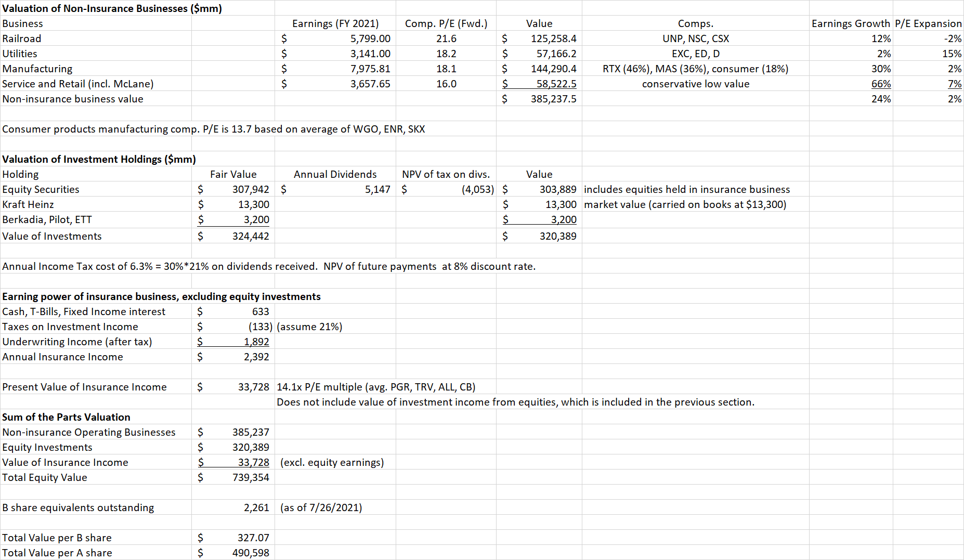Click the Present Value of Insurance Income label
Image resolution: width=964 pixels, height=560 pixels.
(x=84, y=387)
